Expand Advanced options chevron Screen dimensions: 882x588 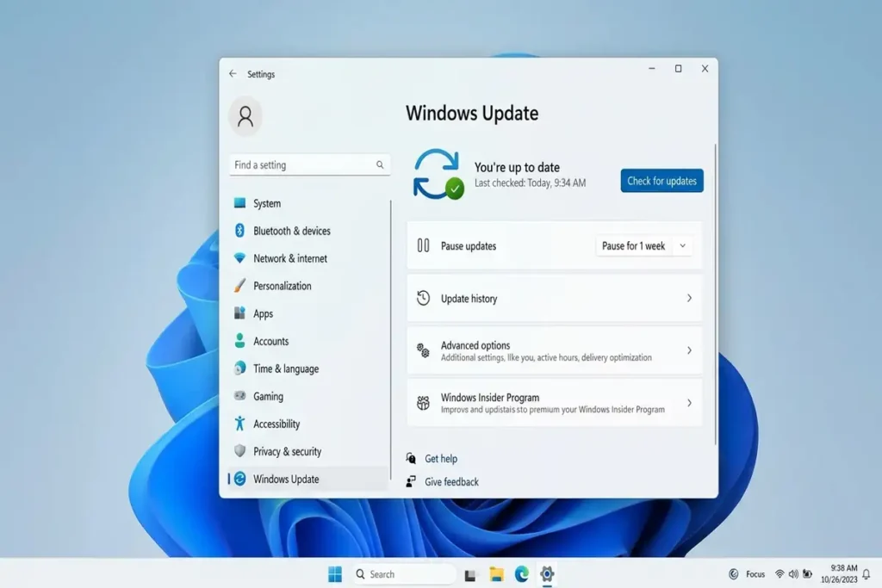[689, 350]
